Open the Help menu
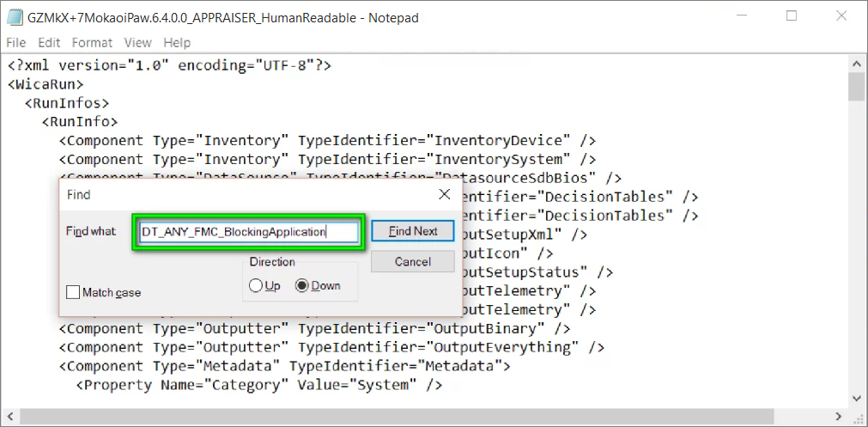868x427 pixels. click(177, 42)
